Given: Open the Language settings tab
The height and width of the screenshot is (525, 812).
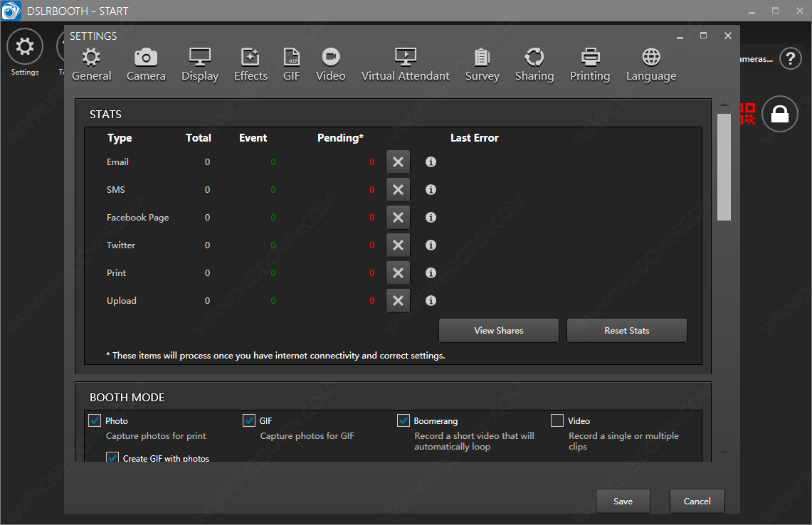Looking at the screenshot, I should click(x=651, y=65).
